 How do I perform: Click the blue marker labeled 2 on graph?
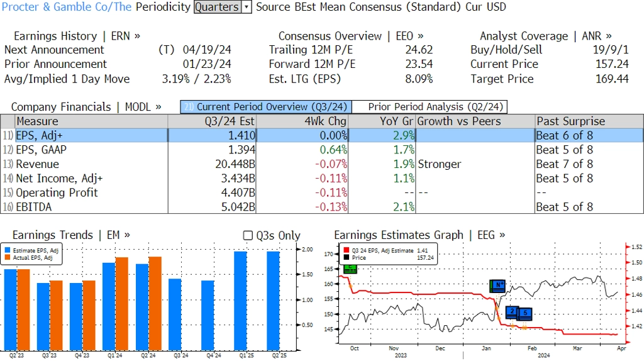click(x=512, y=313)
